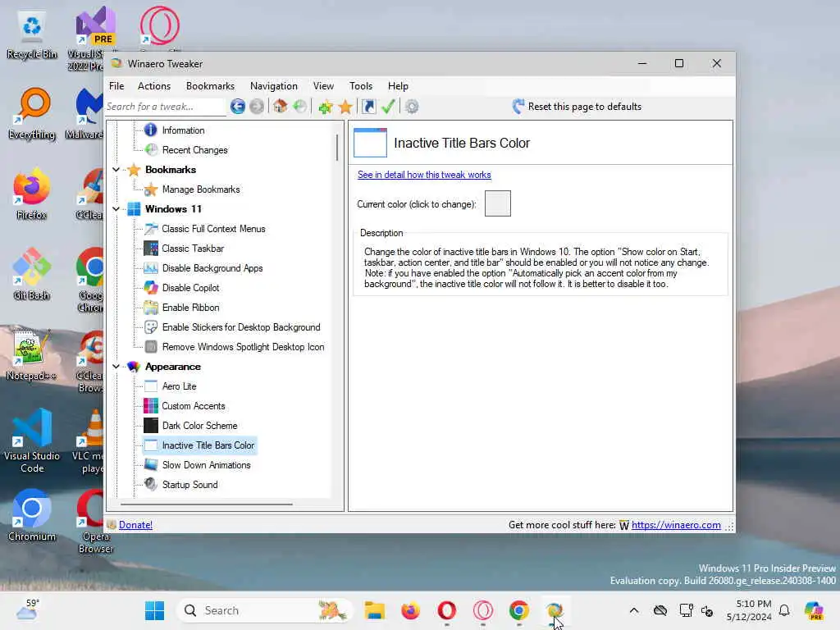Open the Actions menu
The image size is (840, 630).
154,85
